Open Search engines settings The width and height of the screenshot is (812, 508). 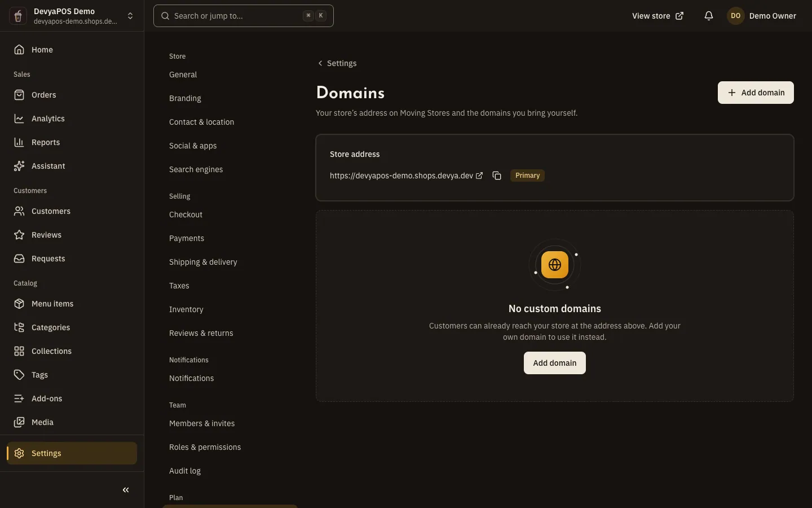tap(196, 169)
